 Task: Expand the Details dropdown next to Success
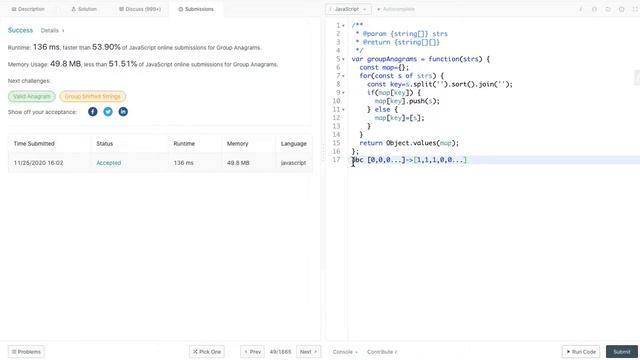coord(52,31)
